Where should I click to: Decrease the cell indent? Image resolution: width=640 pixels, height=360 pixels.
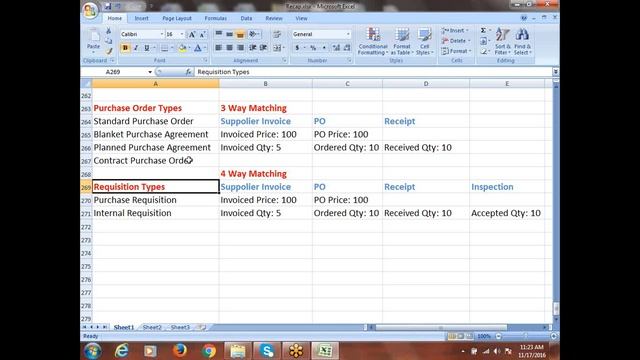253,48
